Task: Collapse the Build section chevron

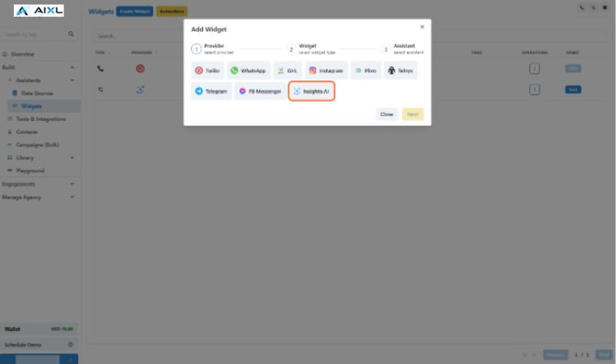Action: tap(72, 67)
